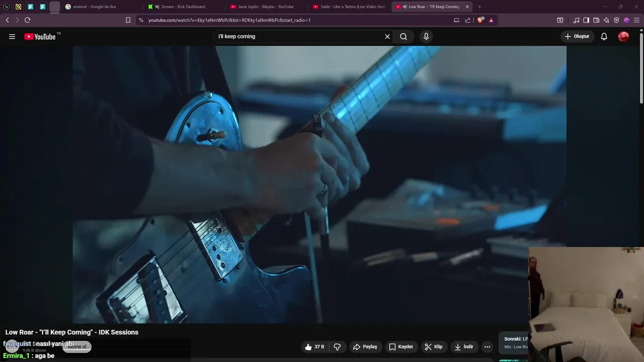Close the Low Roar tab

467,7
